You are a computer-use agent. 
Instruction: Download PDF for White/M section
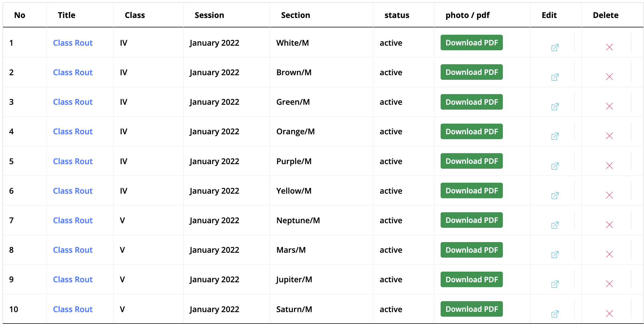tap(471, 43)
